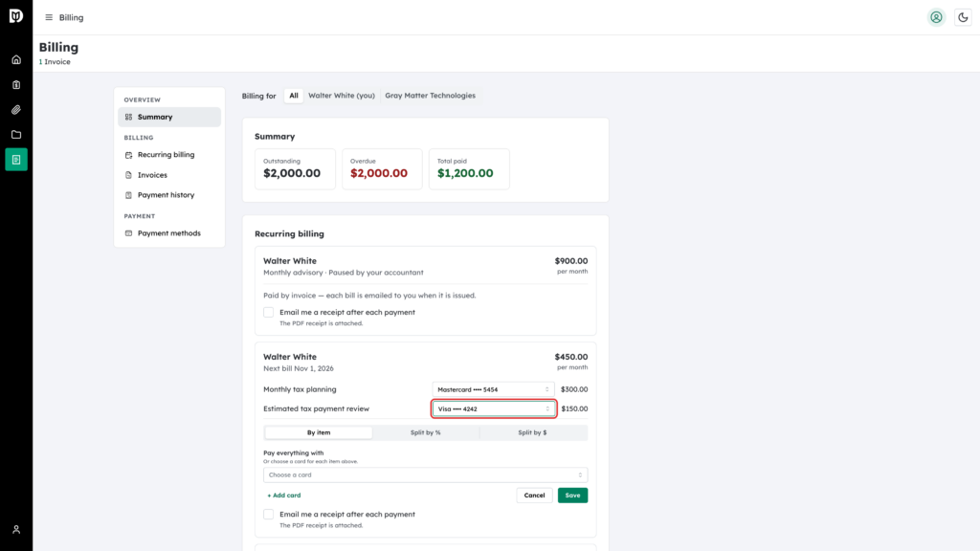The width and height of the screenshot is (980, 551).
Task: Enable email receipt for $900.00 monthly advisory
Action: coord(269,313)
